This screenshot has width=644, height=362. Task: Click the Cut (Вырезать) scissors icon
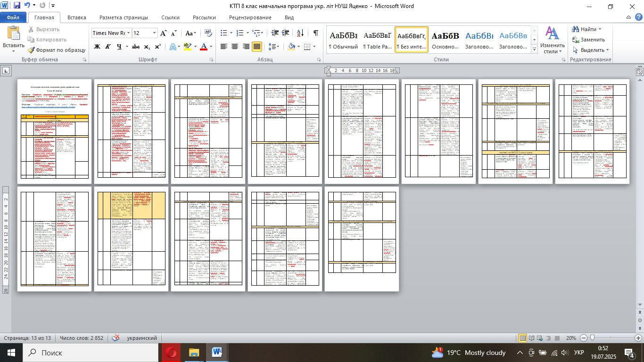point(31,29)
